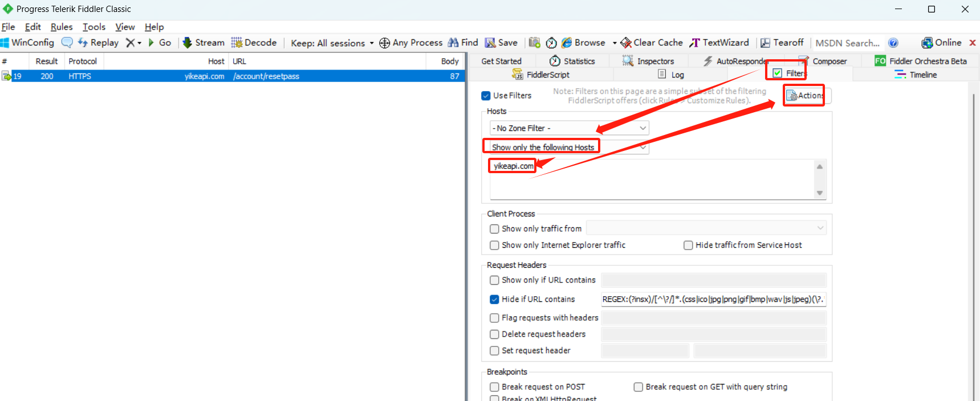Click the Remove X toolbar icon

pyautogui.click(x=131, y=43)
